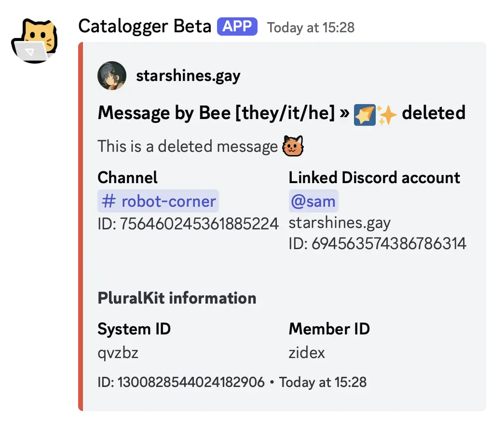
Task: Click the Catalogger Beta username
Action: (145, 27)
